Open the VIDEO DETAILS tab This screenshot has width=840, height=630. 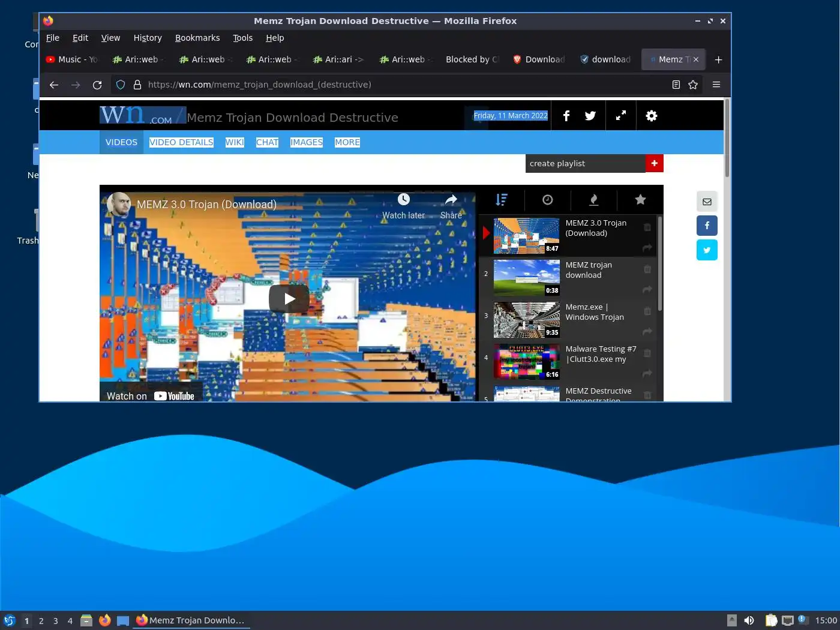[181, 142]
